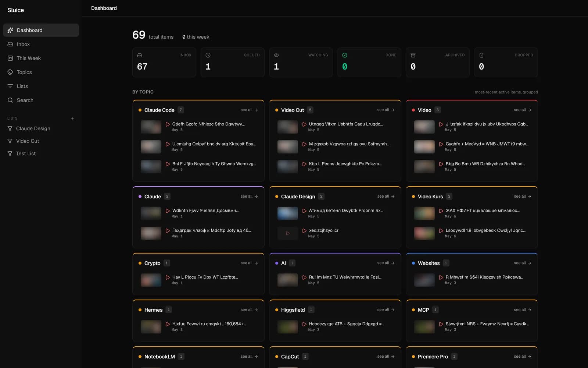This screenshot has height=368, width=588.
Task: Open the Done stat card
Action: click(x=369, y=62)
